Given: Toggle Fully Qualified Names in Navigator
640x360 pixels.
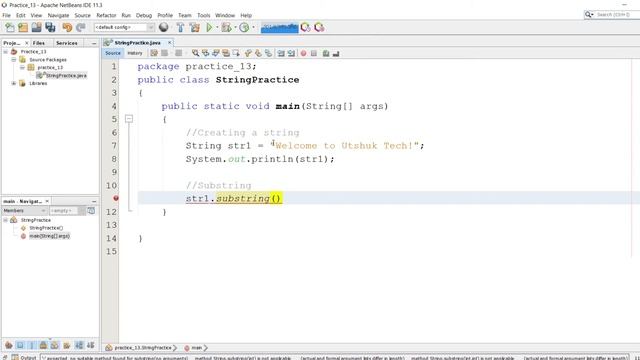Looking at the screenshot, I should click(x=67, y=345).
